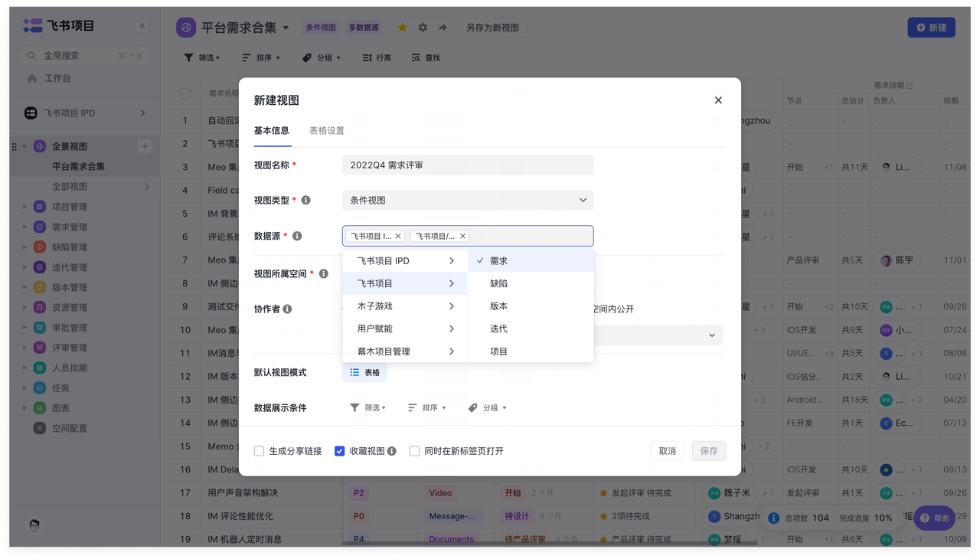Close the 新建视图 dialog
The image size is (980, 559).
pos(718,100)
